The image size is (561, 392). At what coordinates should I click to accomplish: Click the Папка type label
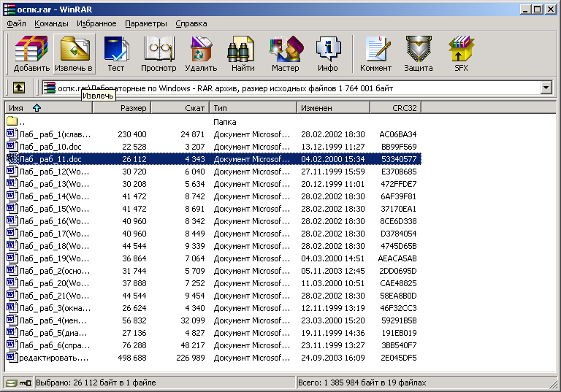click(x=225, y=122)
